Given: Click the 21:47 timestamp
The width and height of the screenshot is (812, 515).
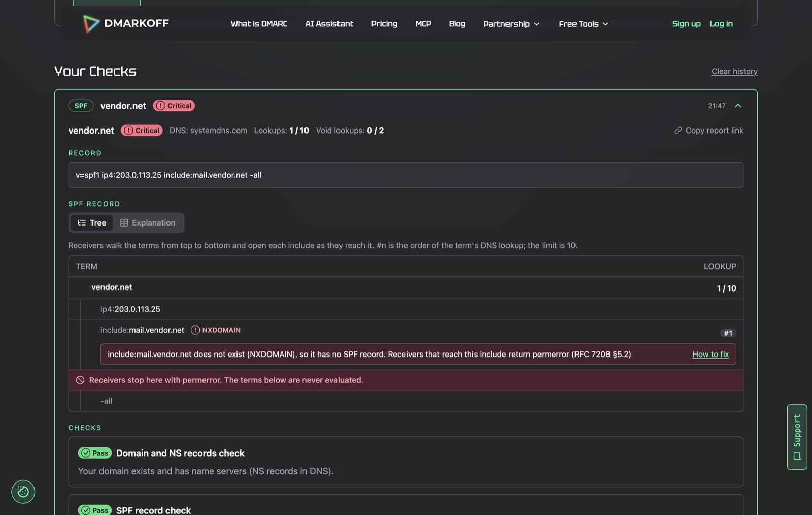Looking at the screenshot, I should click(717, 106).
